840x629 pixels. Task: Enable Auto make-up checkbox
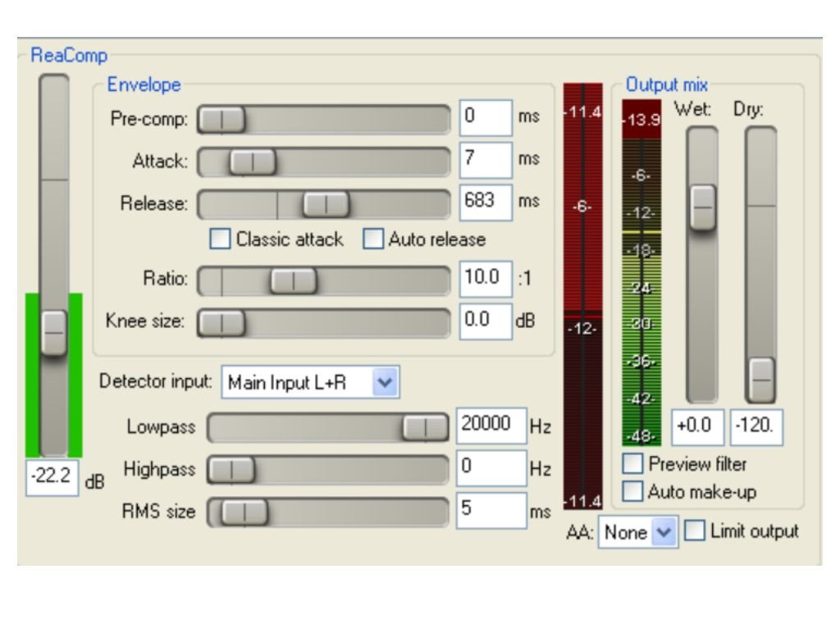click(632, 491)
